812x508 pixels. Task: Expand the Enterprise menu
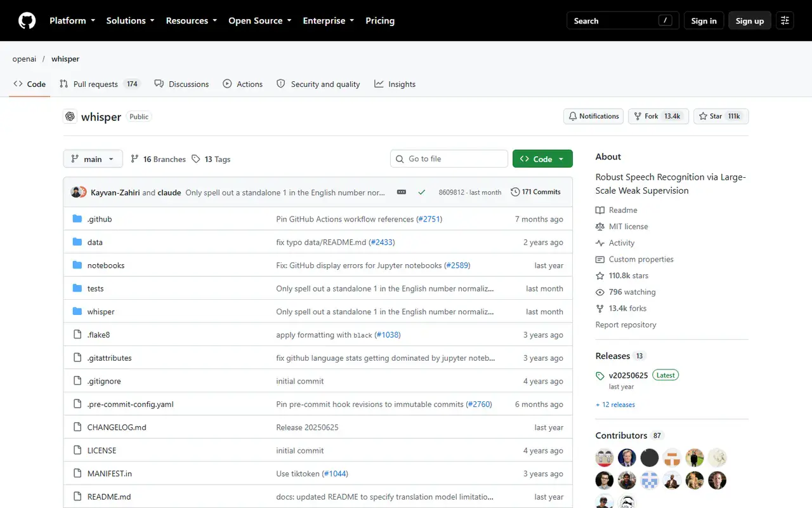(329, 21)
